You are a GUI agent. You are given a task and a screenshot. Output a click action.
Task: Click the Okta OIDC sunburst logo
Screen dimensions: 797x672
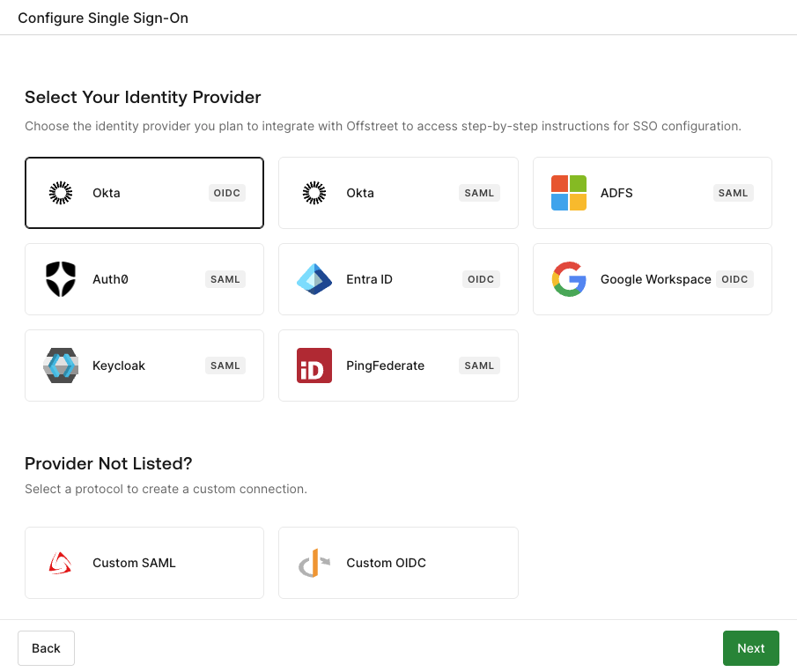click(61, 193)
